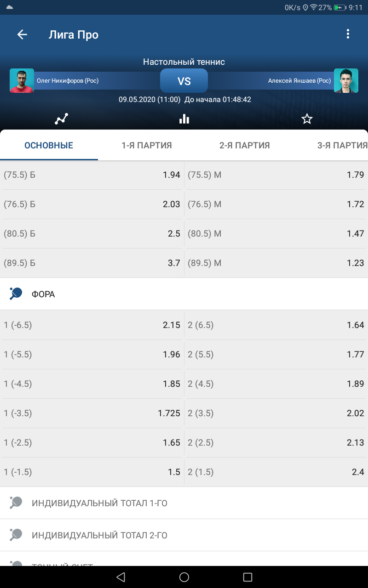Viewport: 368px width, 588px height.
Task: Click the table tennis paddle icon beside ФОРА
Action: coord(16,294)
